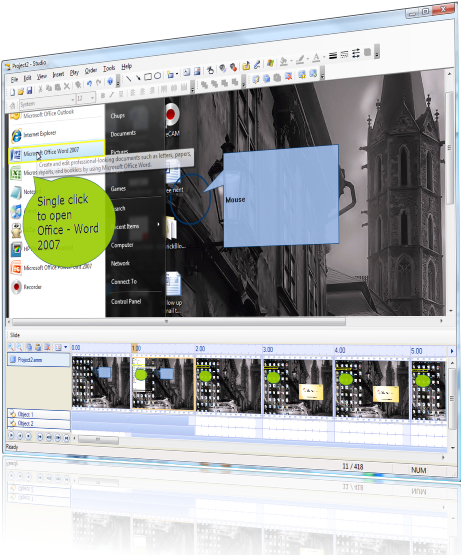Click the slide with lightning bolt icon

[x=255, y=79]
